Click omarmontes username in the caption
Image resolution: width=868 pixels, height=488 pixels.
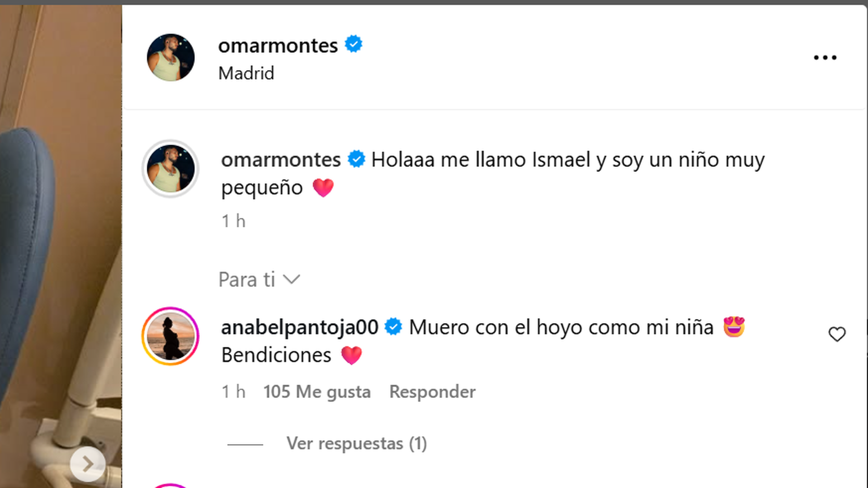click(x=281, y=160)
